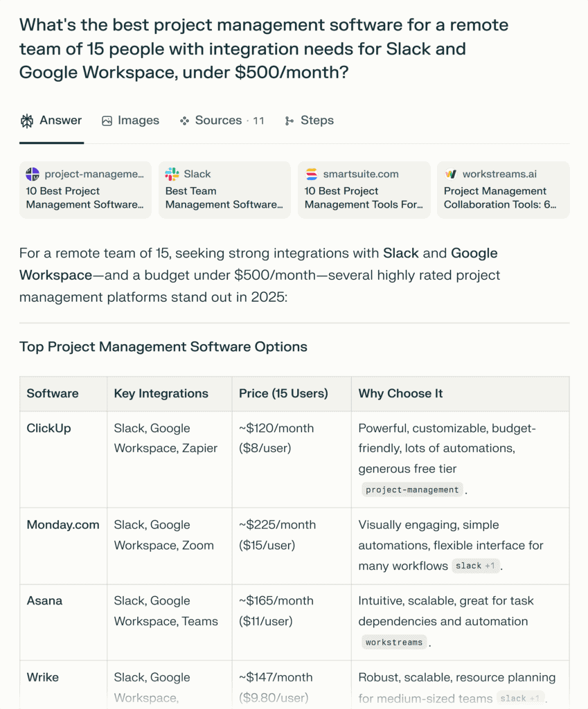
Task: Open the 'Best Team Management Software' Slack card
Action: pyautogui.click(x=224, y=190)
